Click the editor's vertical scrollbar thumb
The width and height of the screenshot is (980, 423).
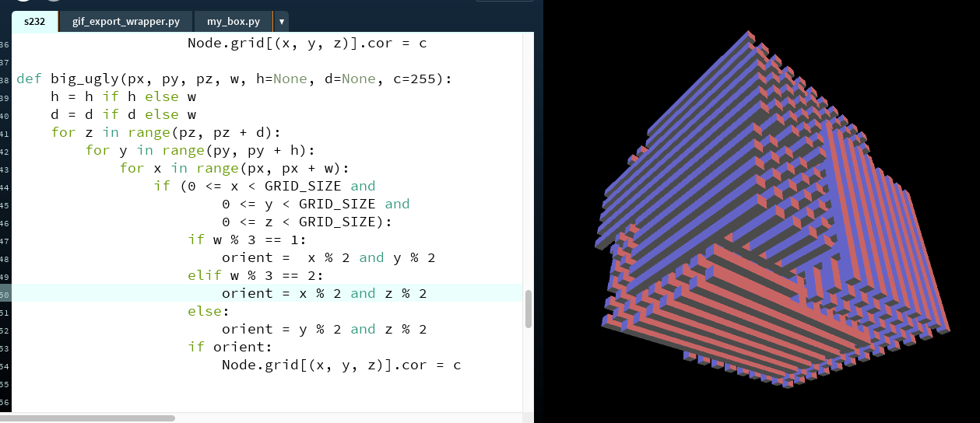(529, 309)
